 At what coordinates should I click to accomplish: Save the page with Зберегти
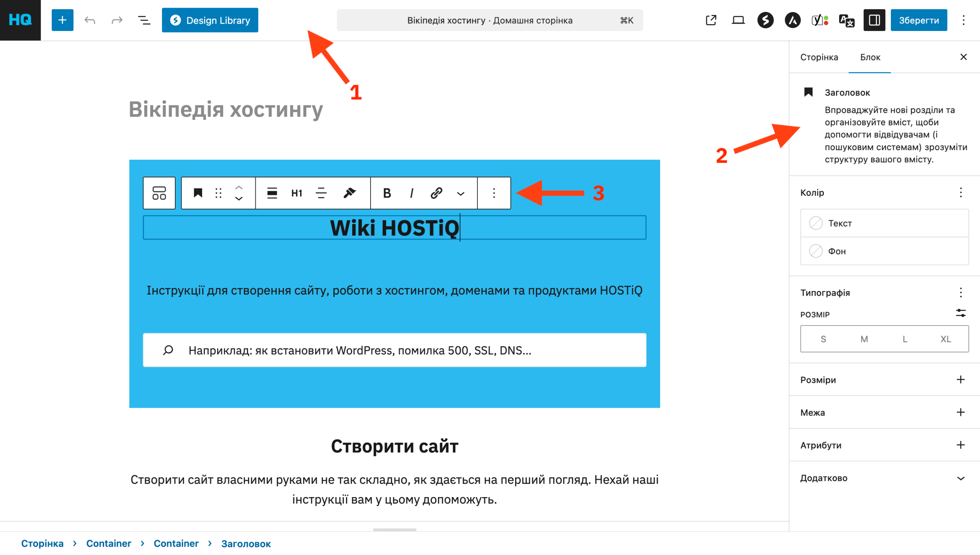[919, 20]
